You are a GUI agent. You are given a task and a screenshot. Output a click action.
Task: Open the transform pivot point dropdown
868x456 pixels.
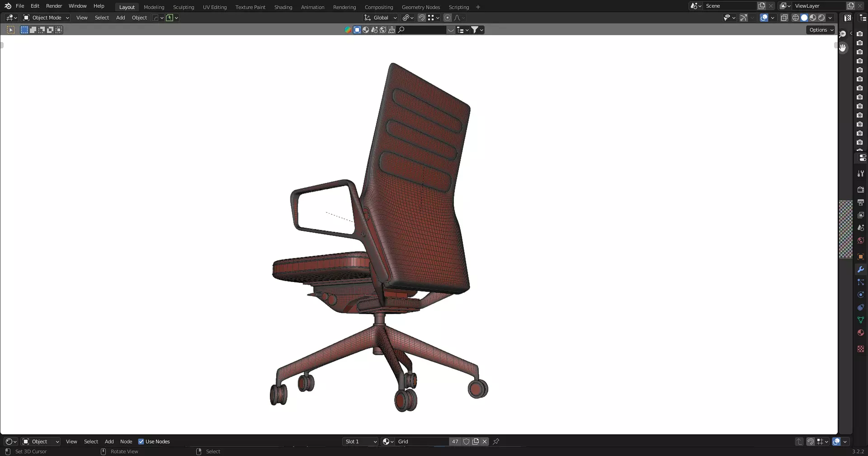[x=408, y=18]
